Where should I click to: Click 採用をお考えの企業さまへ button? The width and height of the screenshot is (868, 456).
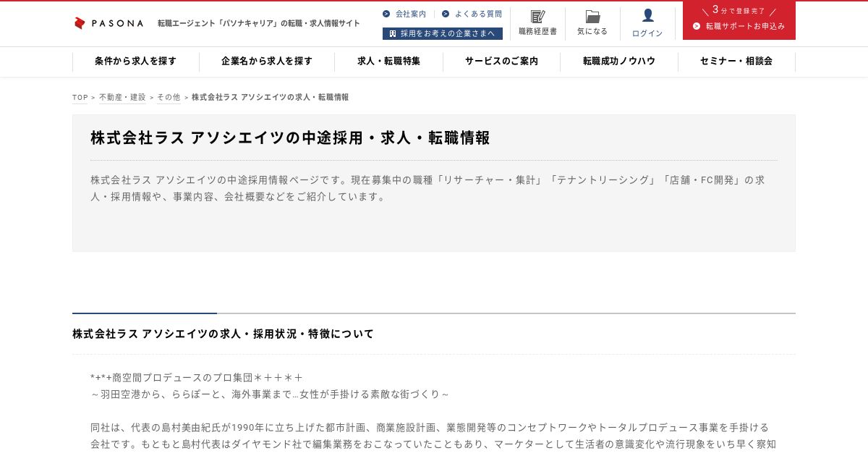pos(443,33)
